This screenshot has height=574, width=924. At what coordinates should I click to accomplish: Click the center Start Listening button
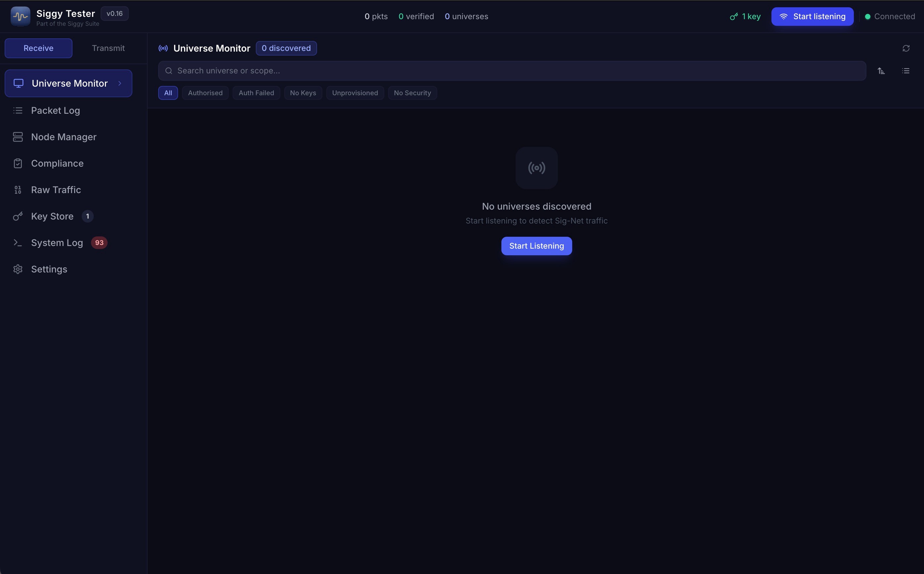[x=536, y=246]
